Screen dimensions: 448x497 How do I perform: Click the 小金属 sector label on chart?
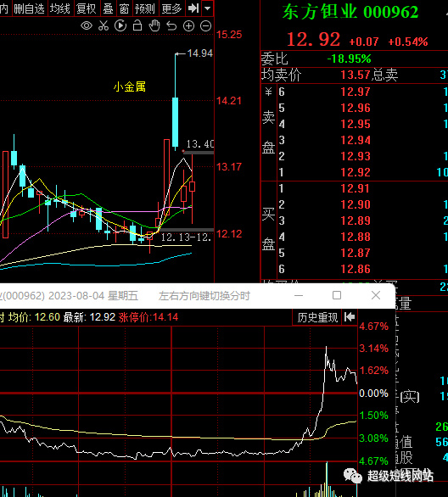pyautogui.click(x=130, y=87)
